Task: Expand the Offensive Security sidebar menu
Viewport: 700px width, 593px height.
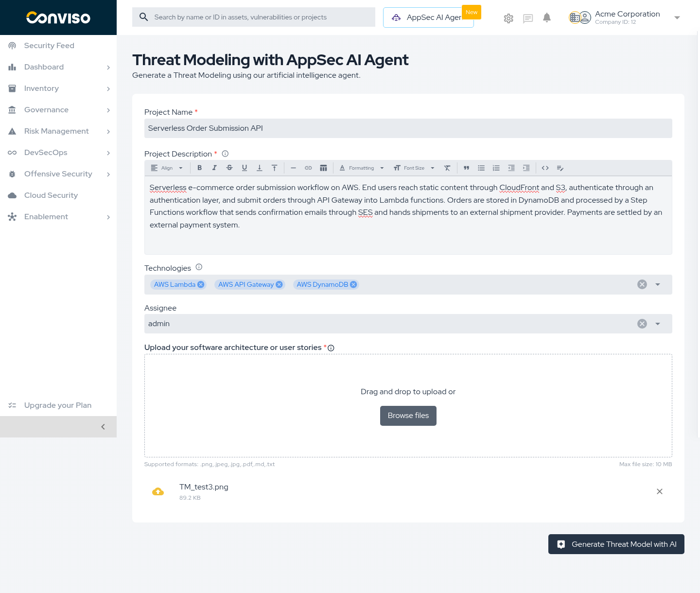Action: (x=58, y=174)
